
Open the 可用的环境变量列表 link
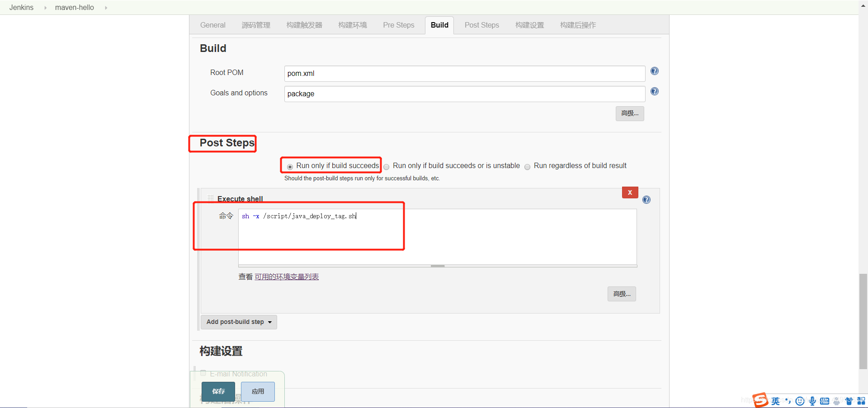287,277
